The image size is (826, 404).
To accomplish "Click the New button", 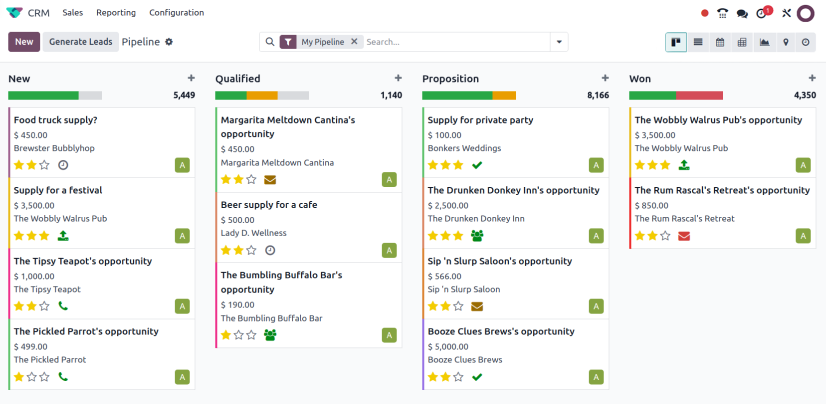I will click(x=24, y=42).
